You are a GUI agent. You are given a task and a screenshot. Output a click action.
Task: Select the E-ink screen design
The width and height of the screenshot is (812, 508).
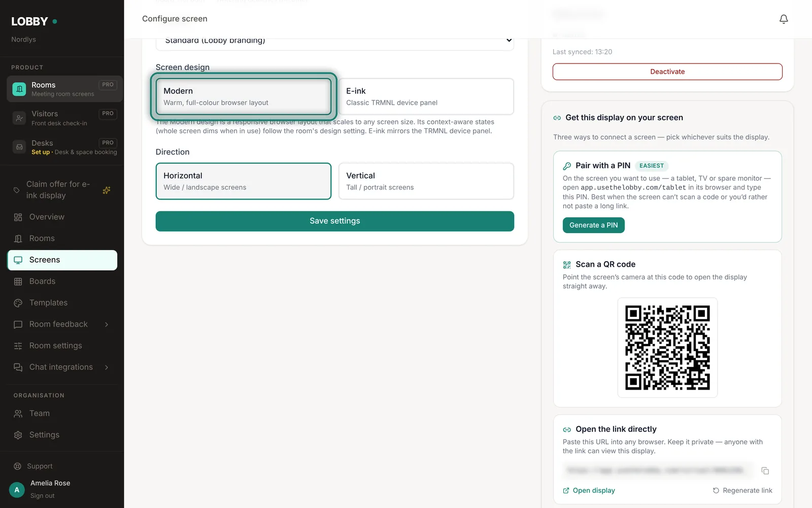pos(426,97)
